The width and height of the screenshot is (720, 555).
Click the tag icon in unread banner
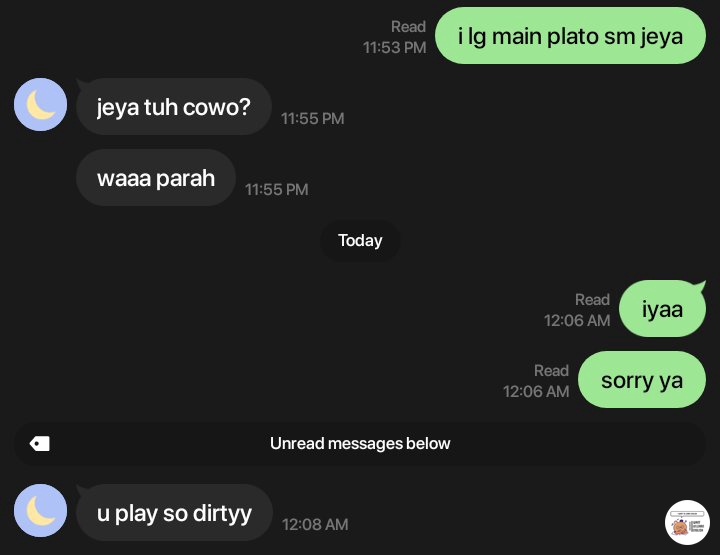(39, 443)
